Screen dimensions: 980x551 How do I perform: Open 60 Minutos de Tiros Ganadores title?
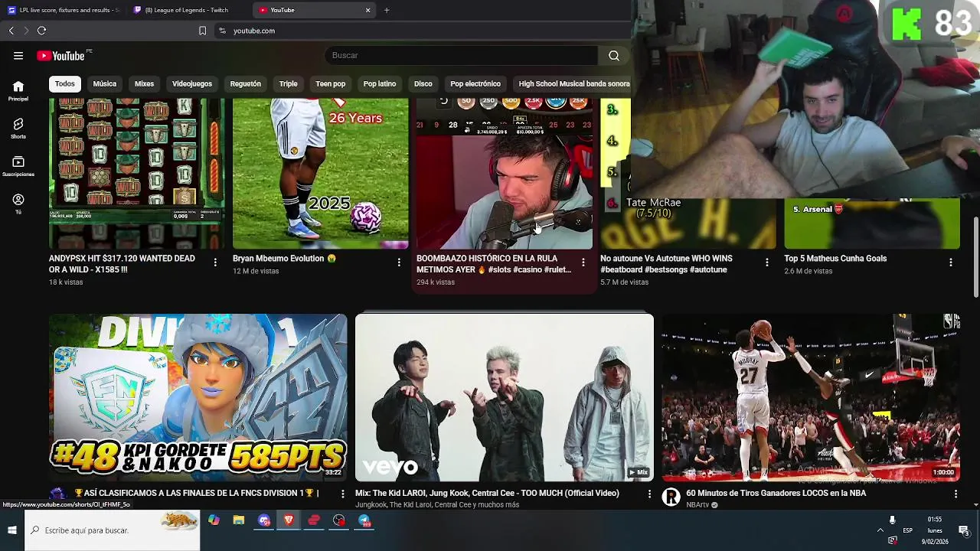pos(776,493)
